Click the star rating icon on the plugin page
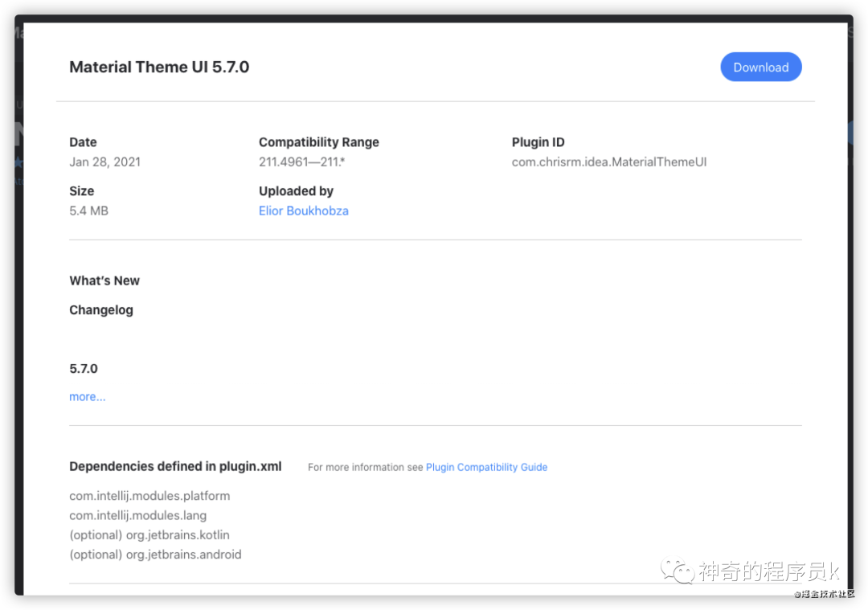 pyautogui.click(x=16, y=160)
